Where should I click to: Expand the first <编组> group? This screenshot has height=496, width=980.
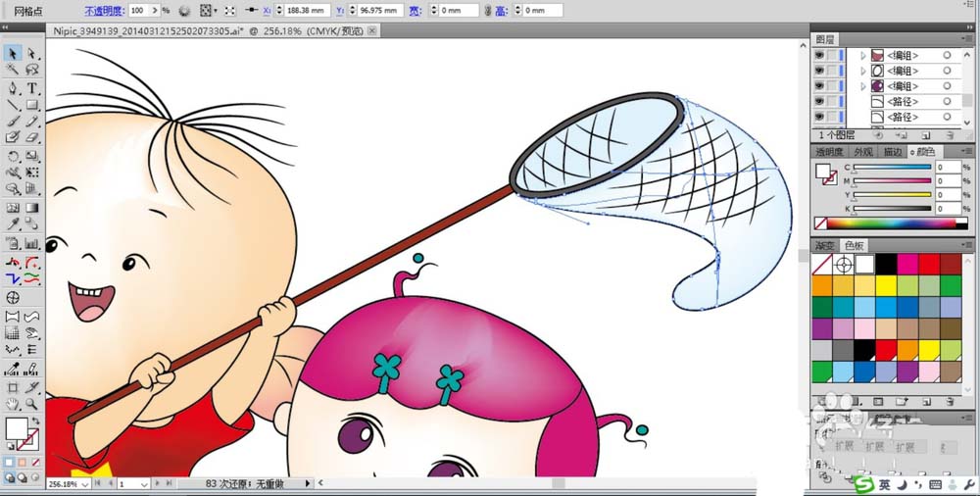[863, 55]
